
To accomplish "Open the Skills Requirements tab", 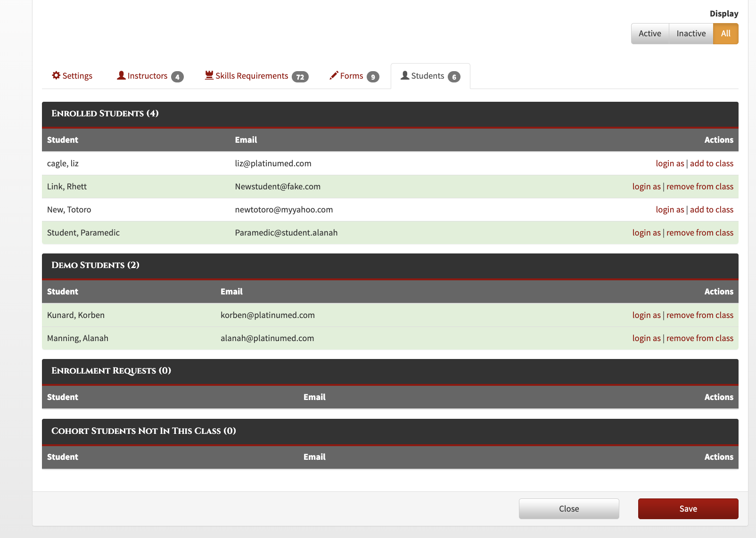I will tap(256, 76).
